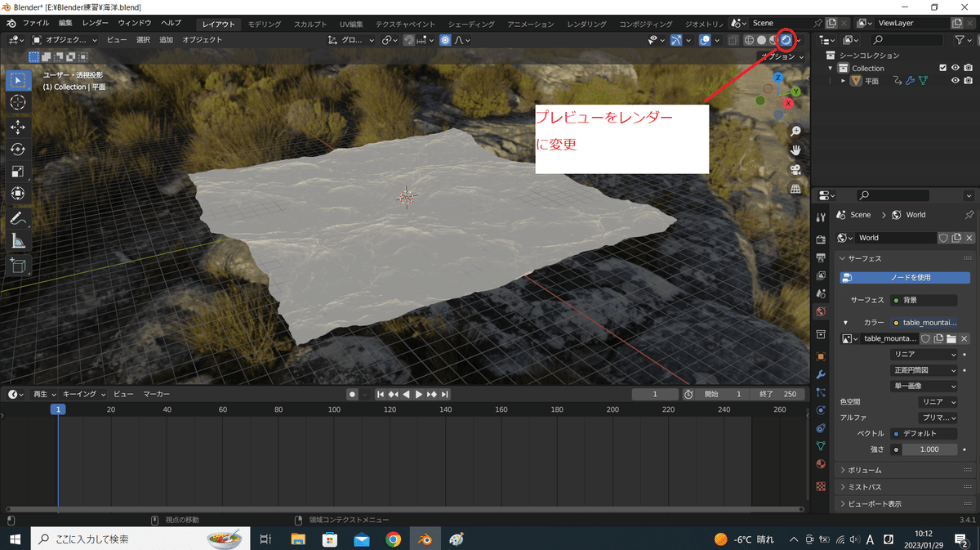Image resolution: width=980 pixels, height=550 pixels.
Task: Click the viewport pan hand icon
Action: click(x=795, y=150)
